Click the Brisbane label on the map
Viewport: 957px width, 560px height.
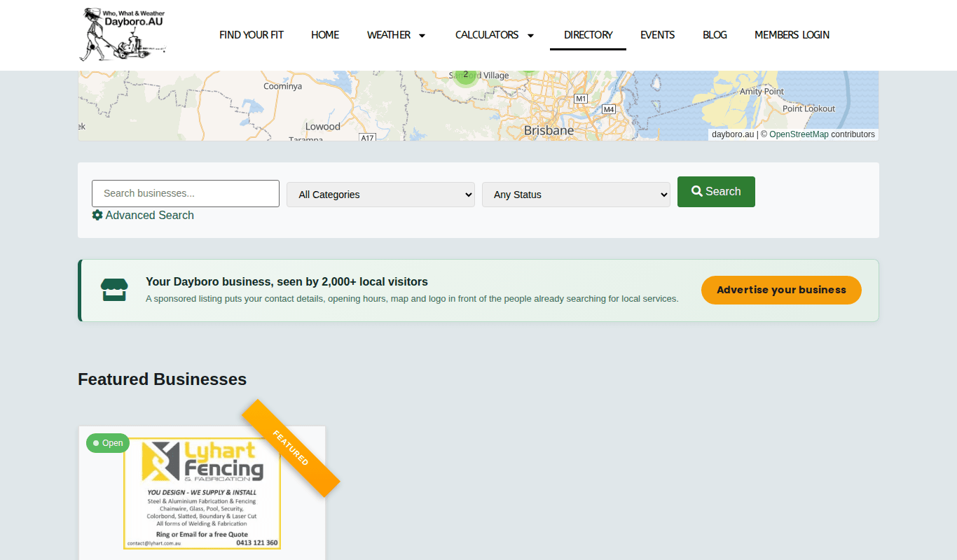point(549,131)
